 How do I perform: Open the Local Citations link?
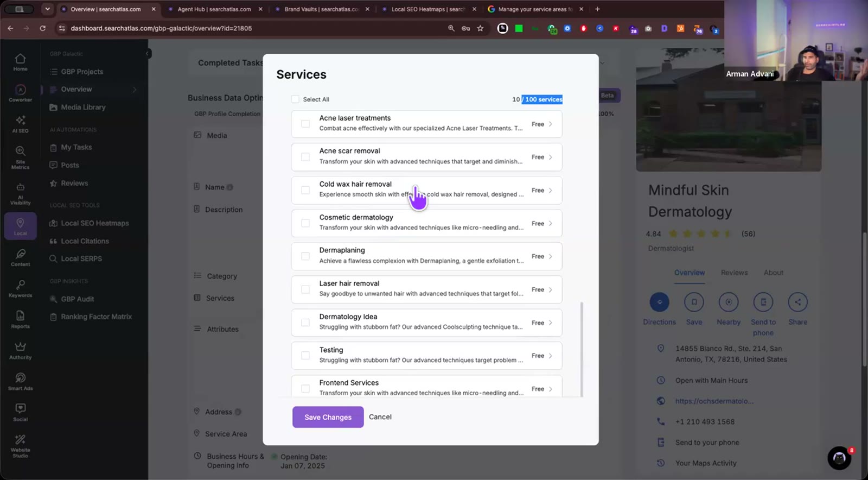79,241
